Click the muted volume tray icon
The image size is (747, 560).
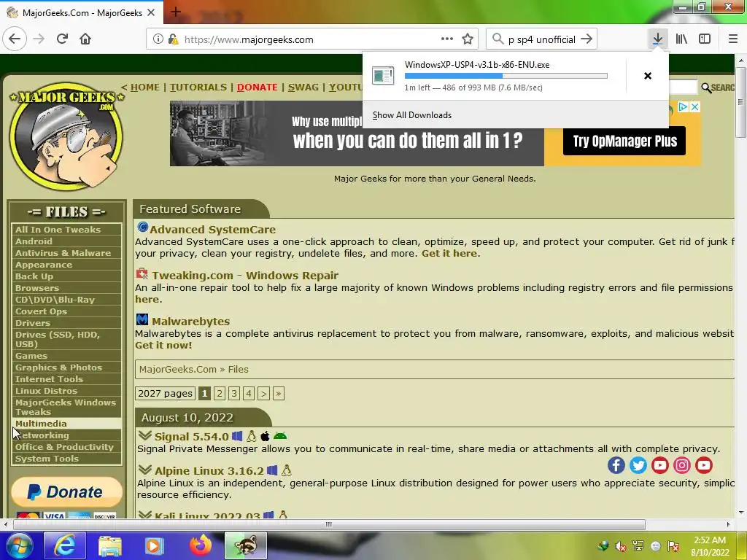coord(620,546)
